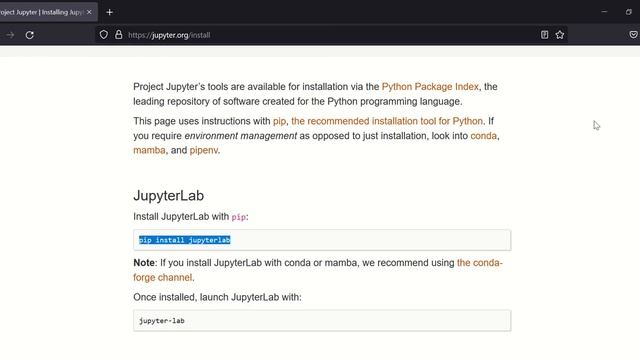Open the shield tracking protection icon

104,35
